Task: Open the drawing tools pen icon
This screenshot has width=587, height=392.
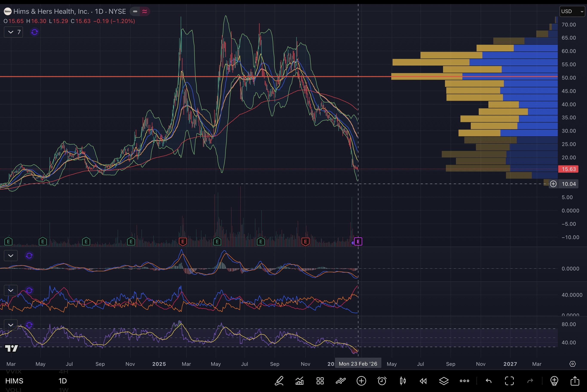Action: (279, 381)
